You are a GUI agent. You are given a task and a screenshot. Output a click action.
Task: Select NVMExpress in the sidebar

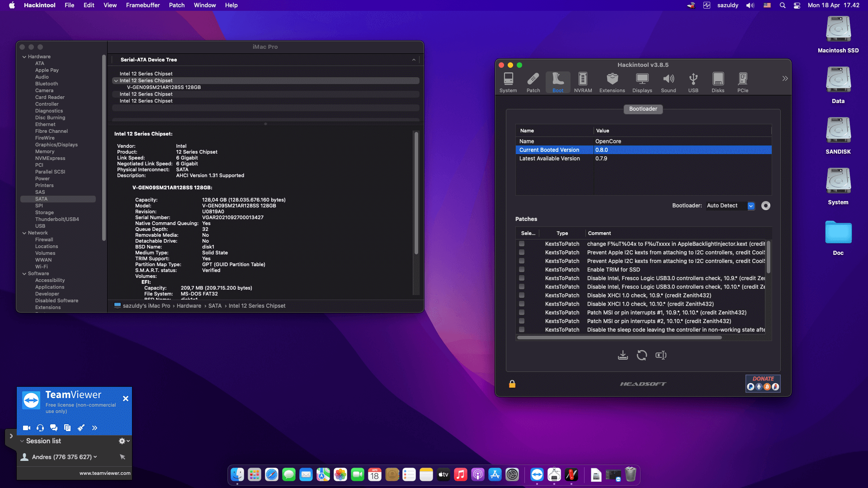tap(50, 159)
